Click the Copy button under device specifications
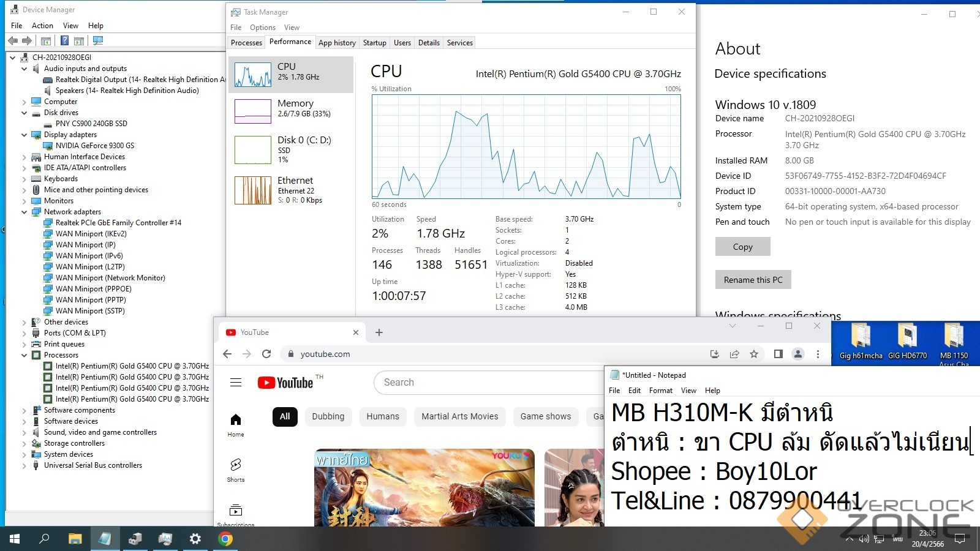Viewport: 980px width, 551px height. (742, 247)
